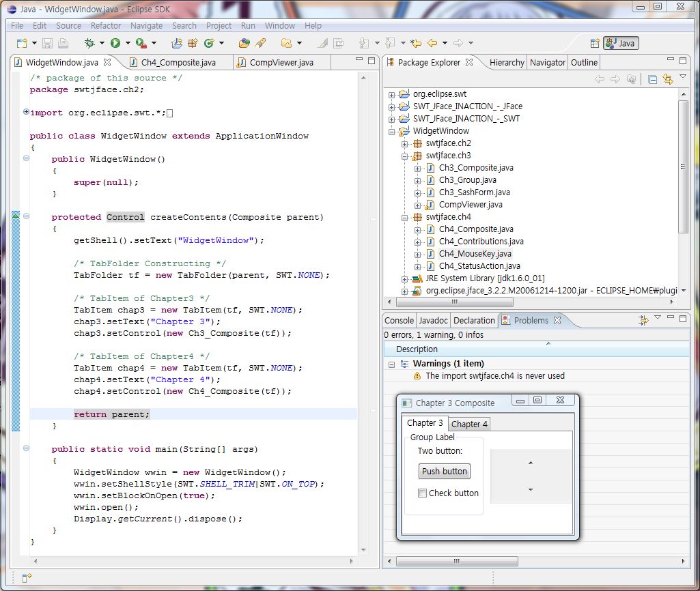700x591 pixels.
Task: Toggle Link with Editor in Package Explorer
Action: [x=667, y=80]
